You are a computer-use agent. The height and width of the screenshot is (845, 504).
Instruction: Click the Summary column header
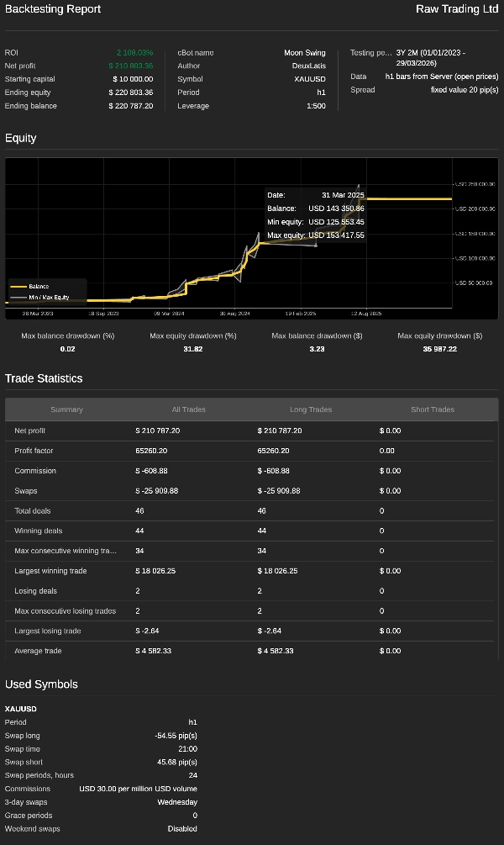coord(66,409)
